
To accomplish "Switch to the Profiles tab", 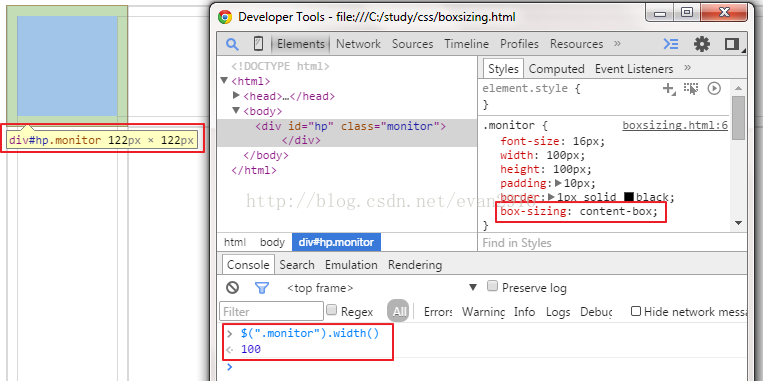I will tap(519, 44).
